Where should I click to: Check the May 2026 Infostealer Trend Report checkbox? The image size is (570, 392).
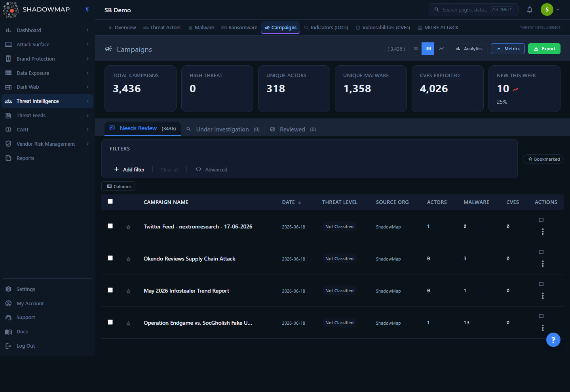click(x=110, y=290)
